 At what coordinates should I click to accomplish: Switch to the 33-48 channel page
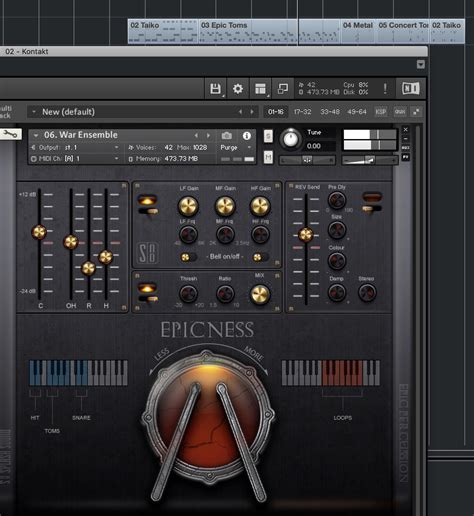coord(330,112)
